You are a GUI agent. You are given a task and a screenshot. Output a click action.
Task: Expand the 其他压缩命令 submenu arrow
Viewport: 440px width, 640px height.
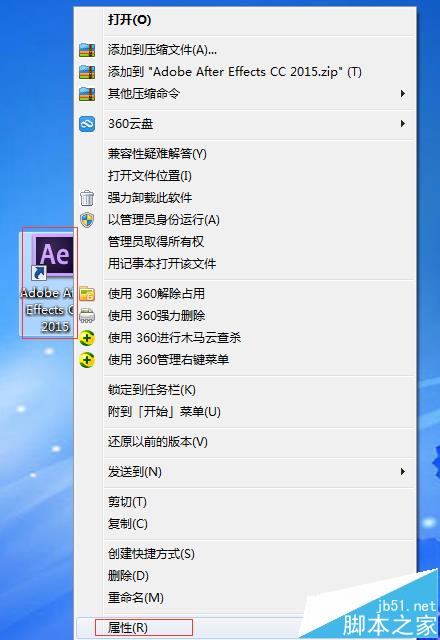pos(403,94)
